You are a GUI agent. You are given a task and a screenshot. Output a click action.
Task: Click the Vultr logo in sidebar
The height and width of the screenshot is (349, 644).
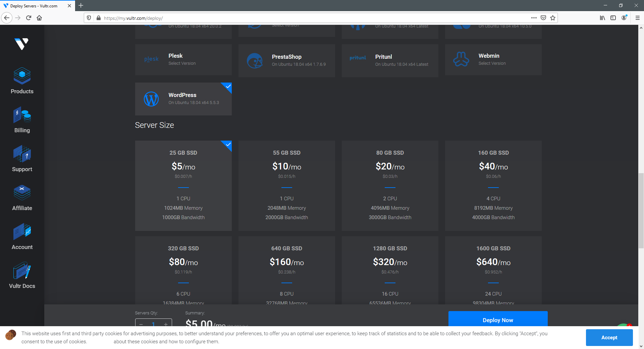[x=22, y=44]
